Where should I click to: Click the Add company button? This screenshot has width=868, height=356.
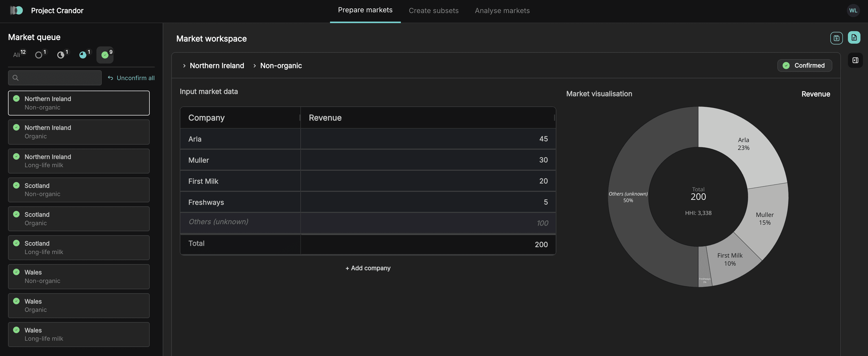368,268
